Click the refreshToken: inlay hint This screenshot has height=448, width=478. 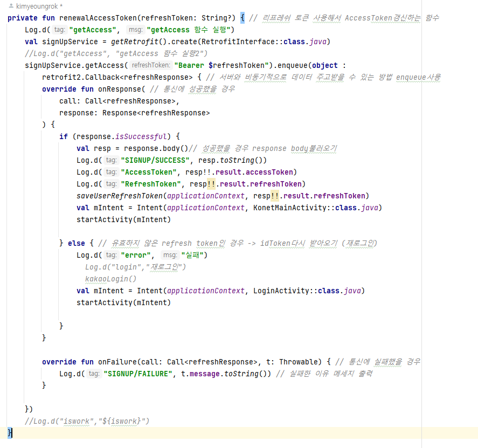pyautogui.click(x=151, y=65)
